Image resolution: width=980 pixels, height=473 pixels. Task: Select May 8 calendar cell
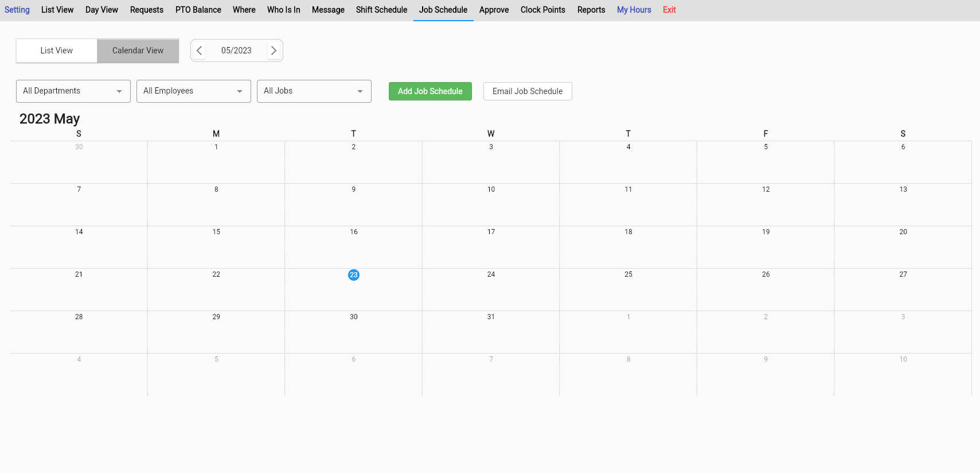tap(216, 205)
